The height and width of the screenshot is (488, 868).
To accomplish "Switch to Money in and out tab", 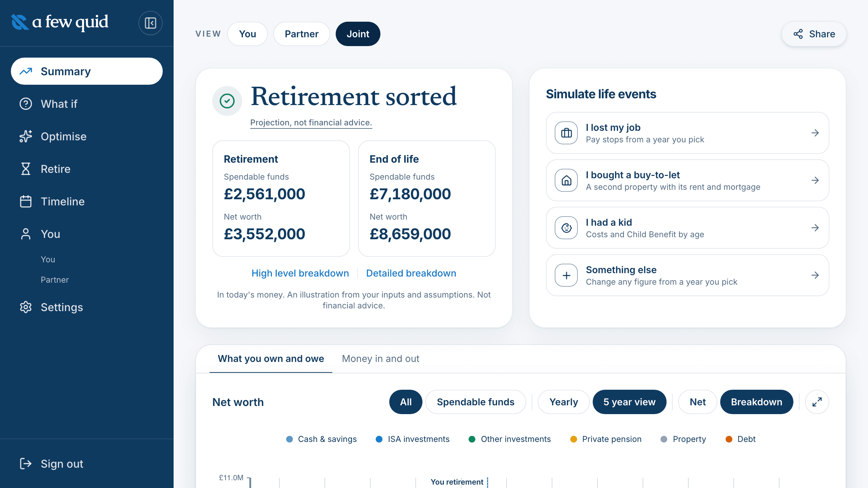I will coord(380,359).
